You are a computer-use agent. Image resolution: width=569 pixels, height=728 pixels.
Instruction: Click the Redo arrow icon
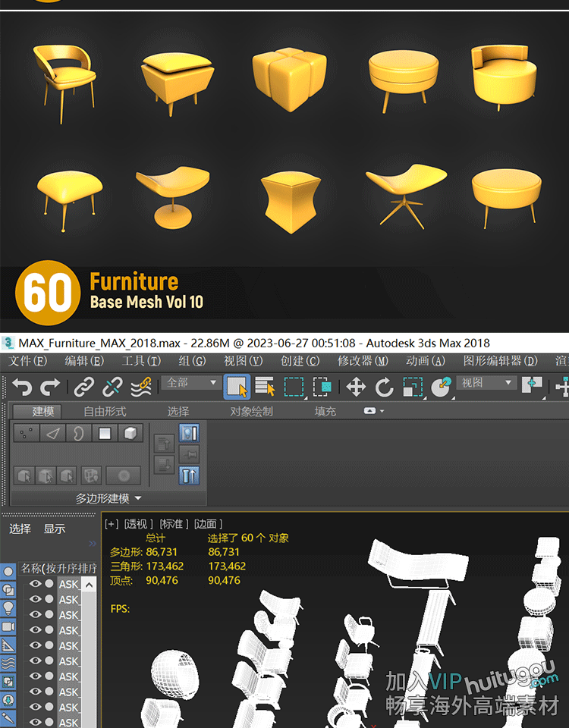pyautogui.click(x=50, y=387)
